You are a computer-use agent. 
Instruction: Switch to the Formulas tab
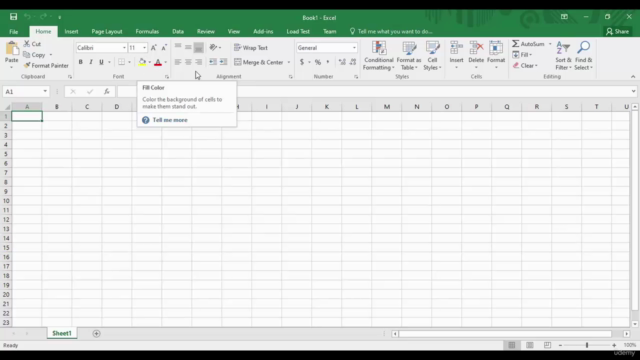coord(147,31)
